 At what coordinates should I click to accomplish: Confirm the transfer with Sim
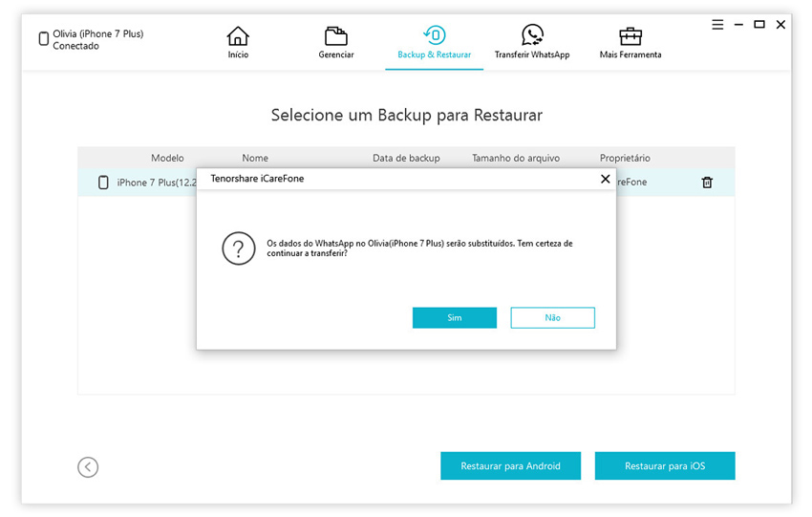[454, 317]
